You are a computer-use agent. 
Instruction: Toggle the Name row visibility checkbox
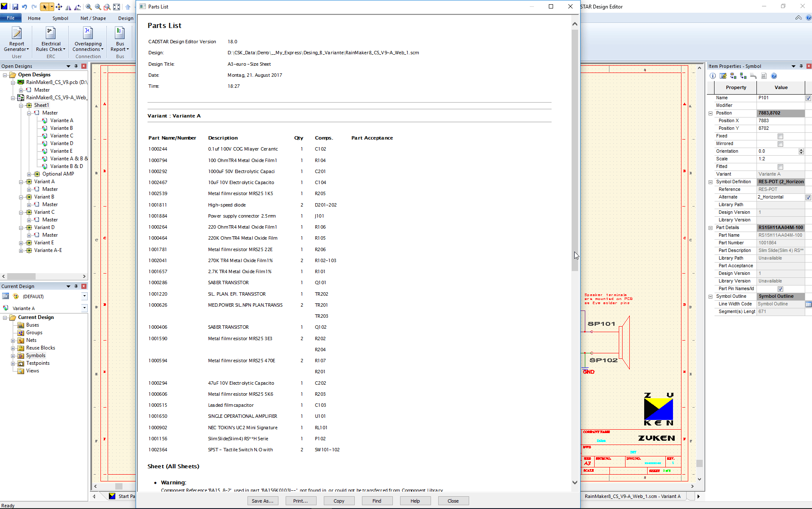point(808,98)
